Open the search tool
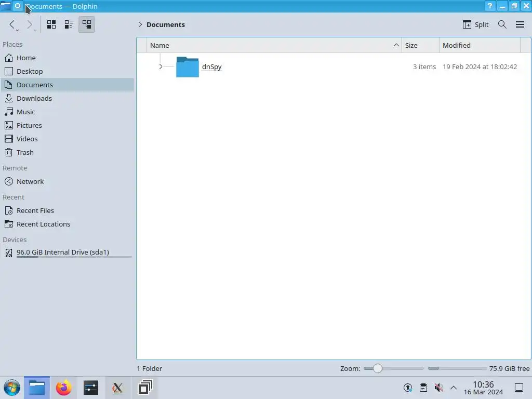This screenshot has height=399, width=532. pyautogui.click(x=502, y=24)
